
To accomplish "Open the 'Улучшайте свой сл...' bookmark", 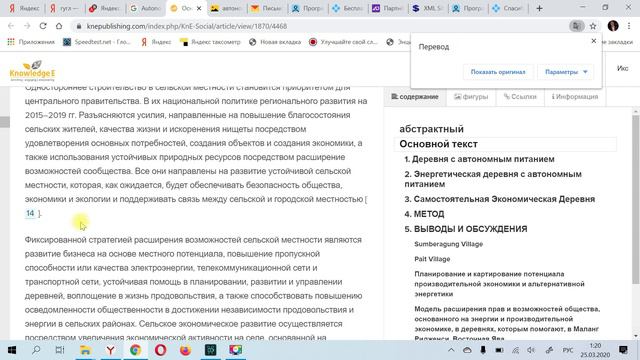I will [344, 42].
